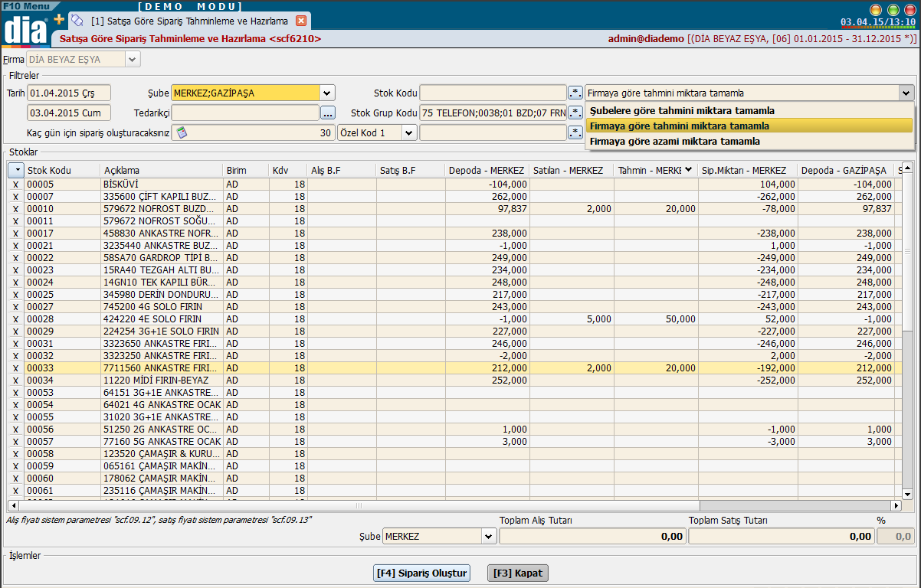Viewport: 921px width, 588px height.
Task: Close the Satışa Göre Sipariş tab
Action: tap(301, 21)
